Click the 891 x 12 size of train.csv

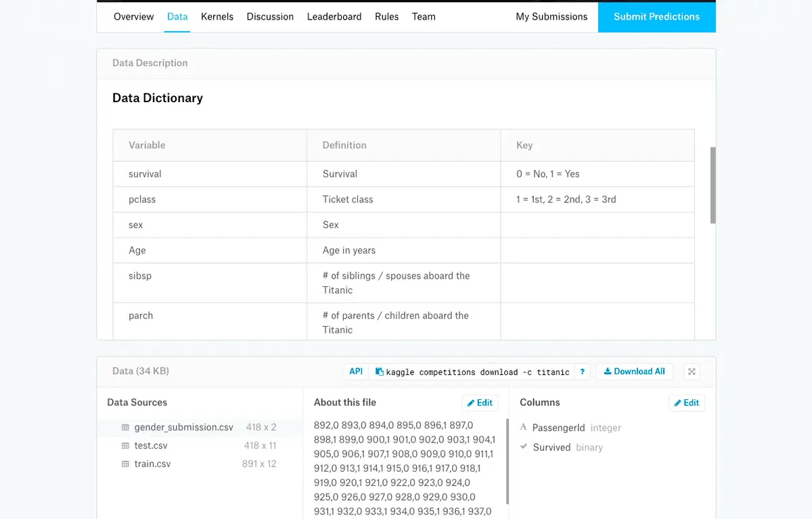259,464
